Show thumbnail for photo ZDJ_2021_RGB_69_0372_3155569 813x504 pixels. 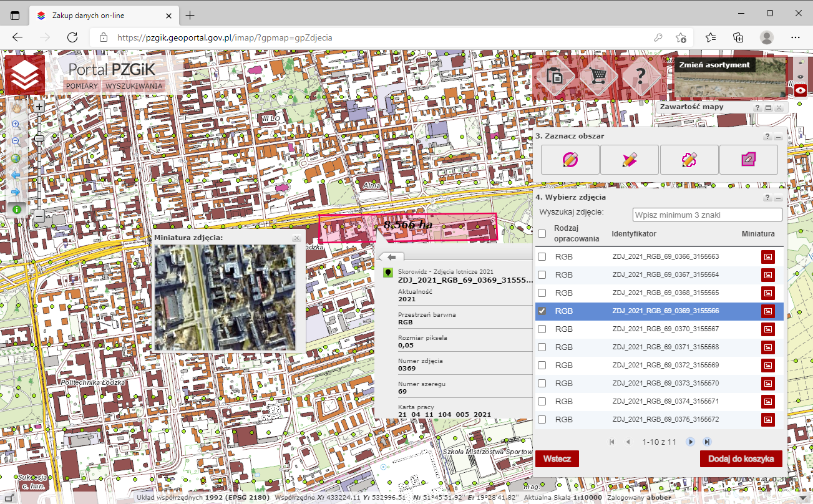767,365
